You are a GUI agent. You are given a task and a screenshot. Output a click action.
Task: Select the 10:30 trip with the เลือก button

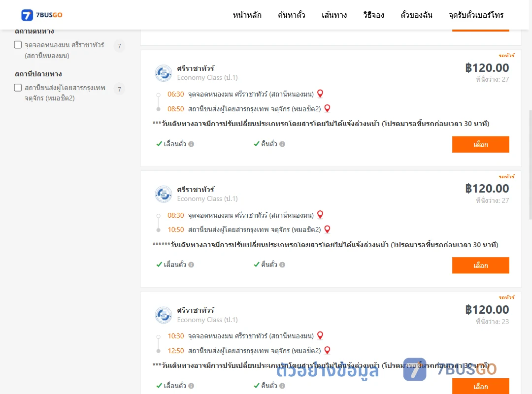[x=480, y=386]
